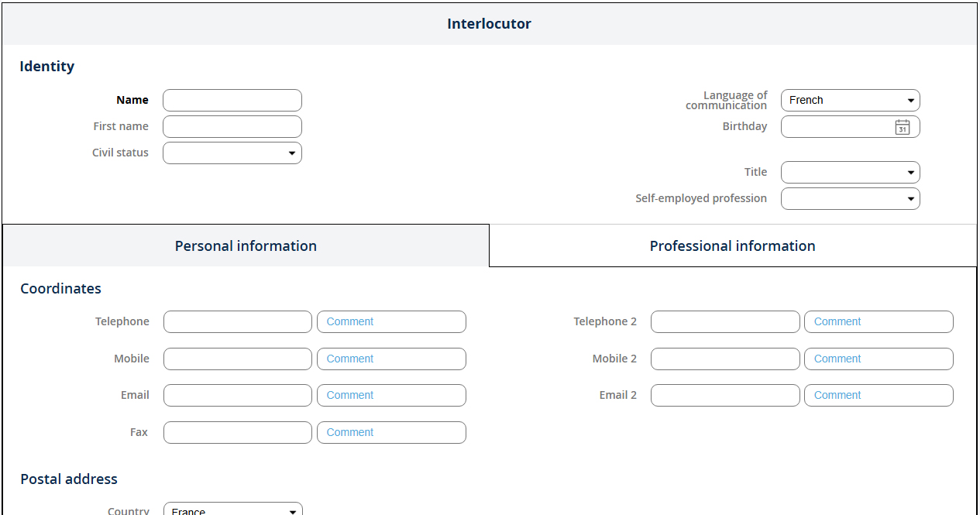
Task: Expand the Title dropdown
Action: (850, 173)
